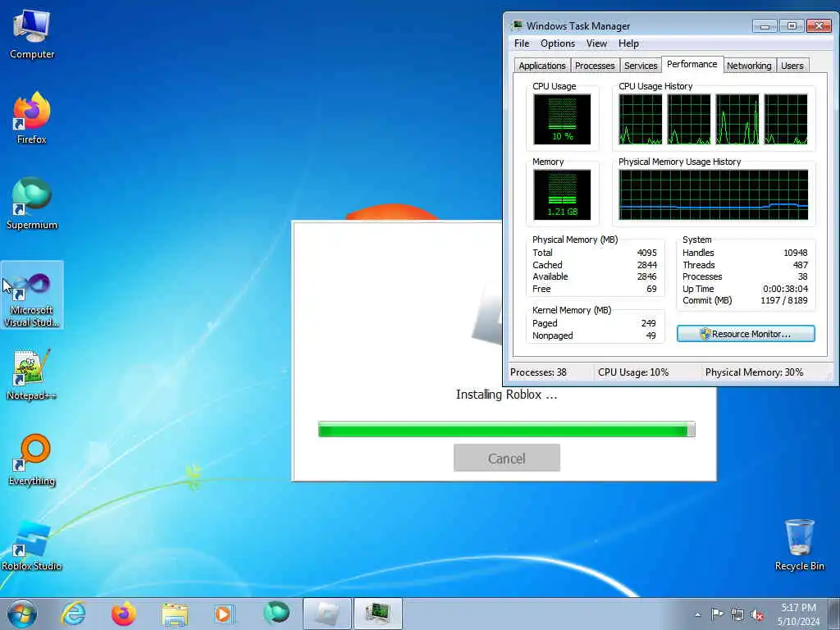Select the Performance tab

[x=692, y=64]
